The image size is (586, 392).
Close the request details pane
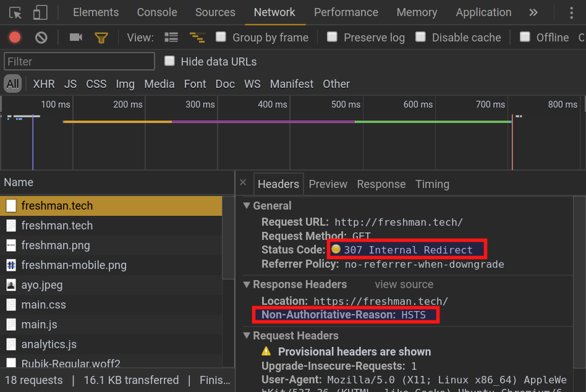point(243,183)
